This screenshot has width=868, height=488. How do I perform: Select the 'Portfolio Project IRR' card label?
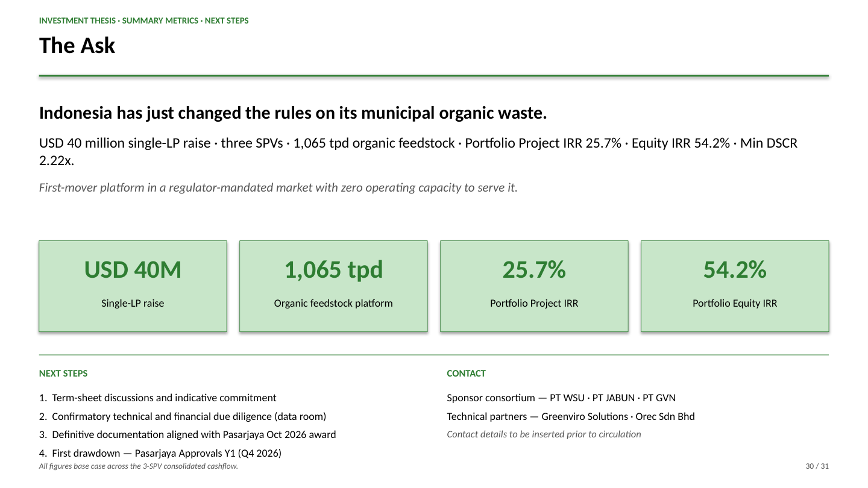pos(534,303)
